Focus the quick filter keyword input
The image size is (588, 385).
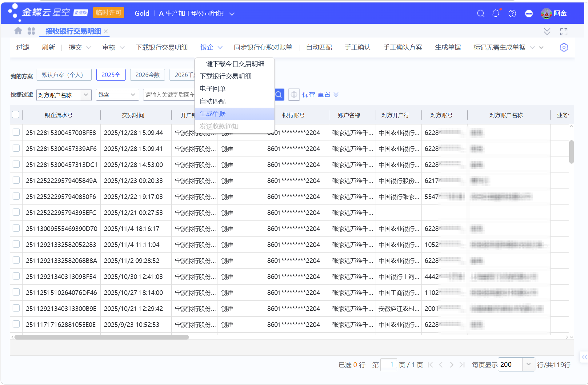(x=169, y=95)
